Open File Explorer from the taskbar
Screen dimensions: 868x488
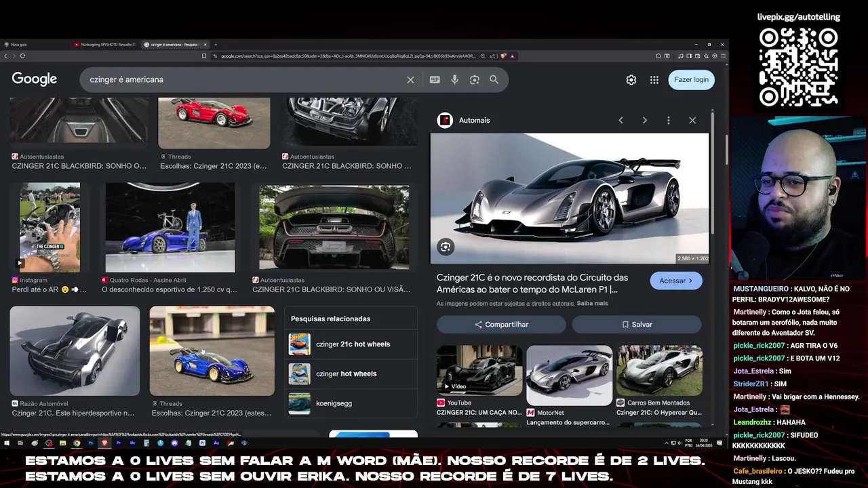[62, 443]
